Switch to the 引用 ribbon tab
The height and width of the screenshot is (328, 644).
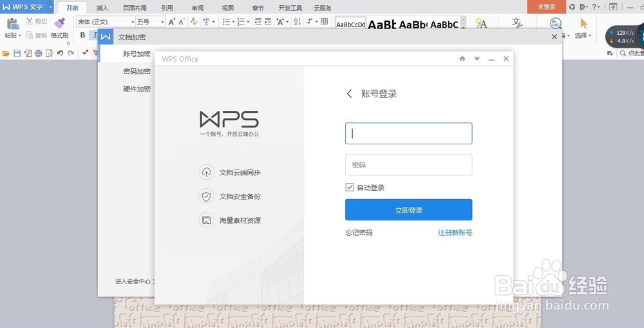tap(167, 8)
